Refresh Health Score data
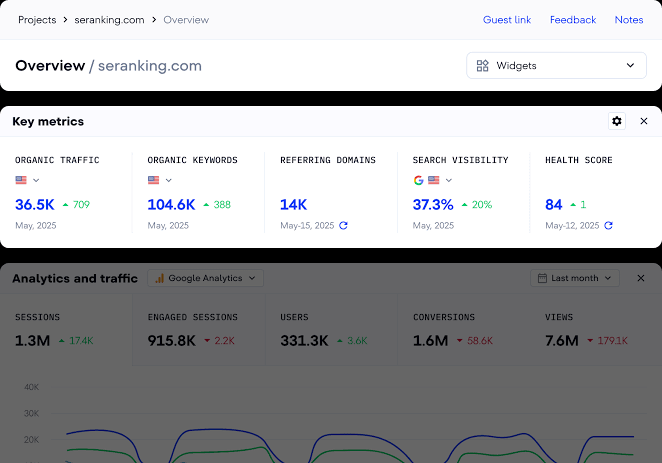The image size is (662, 463). pos(608,225)
